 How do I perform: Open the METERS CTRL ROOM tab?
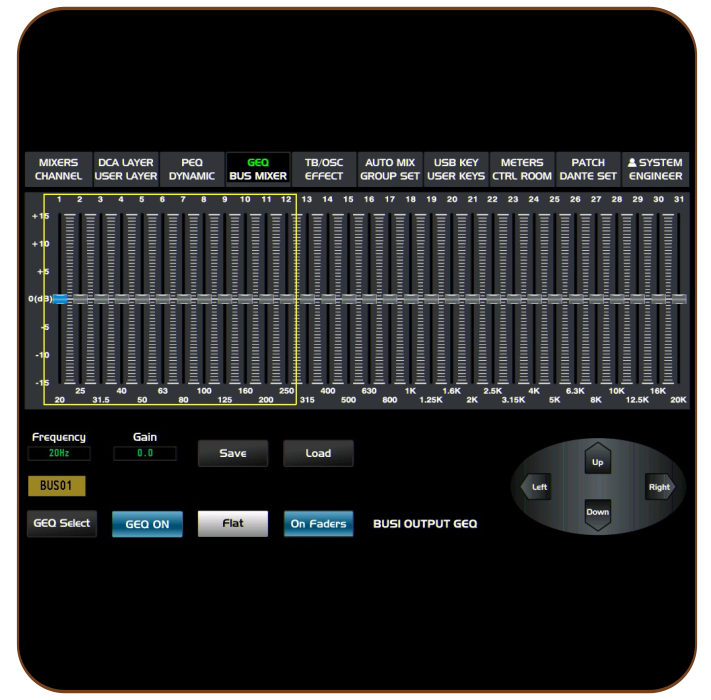point(522,170)
